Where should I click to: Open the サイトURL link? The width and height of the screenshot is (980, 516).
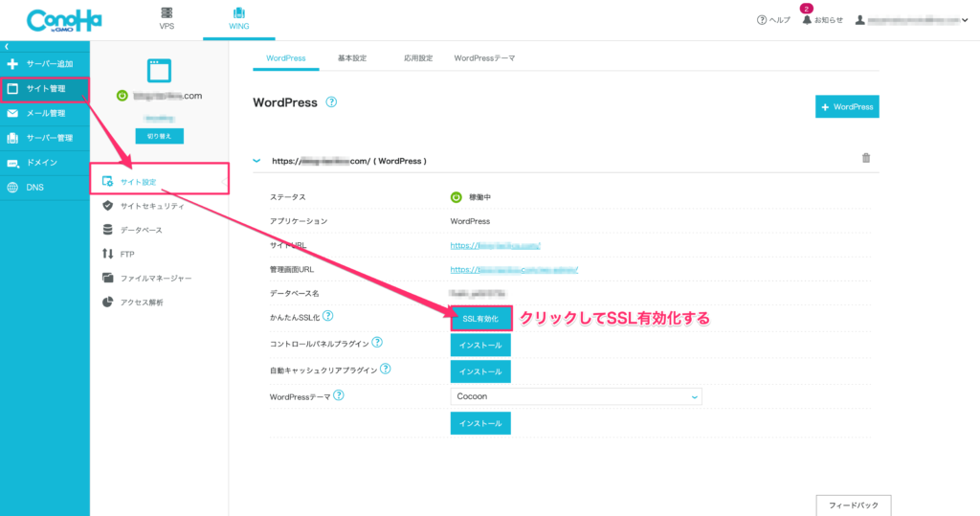495,246
